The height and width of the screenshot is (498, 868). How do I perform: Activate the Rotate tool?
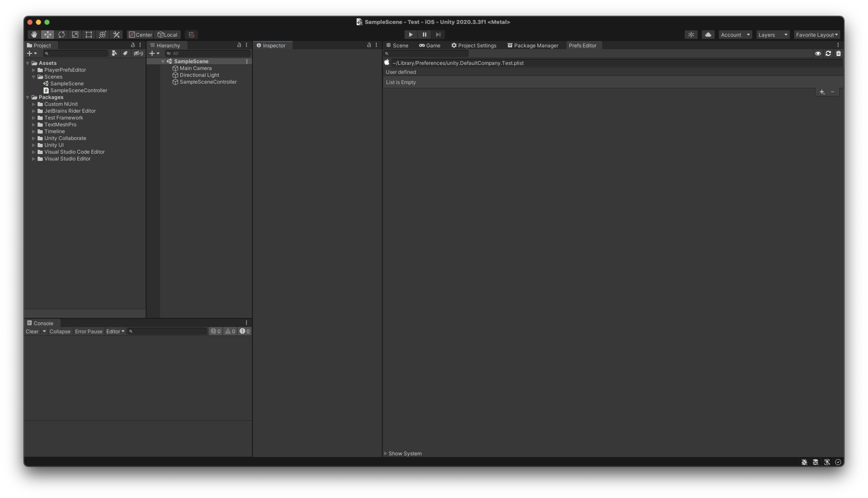pyautogui.click(x=61, y=34)
